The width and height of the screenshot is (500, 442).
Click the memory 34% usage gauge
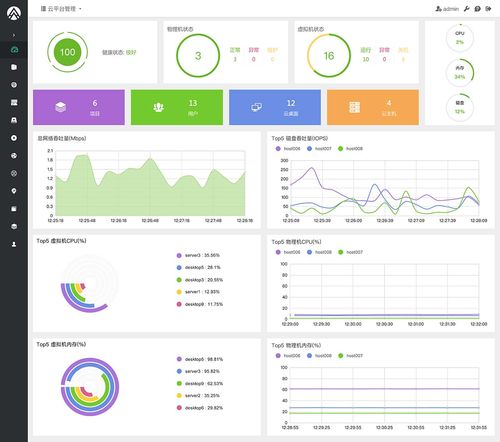tap(460, 72)
